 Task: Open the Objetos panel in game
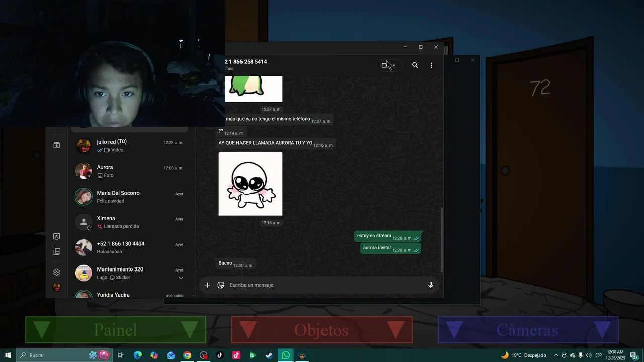(321, 330)
